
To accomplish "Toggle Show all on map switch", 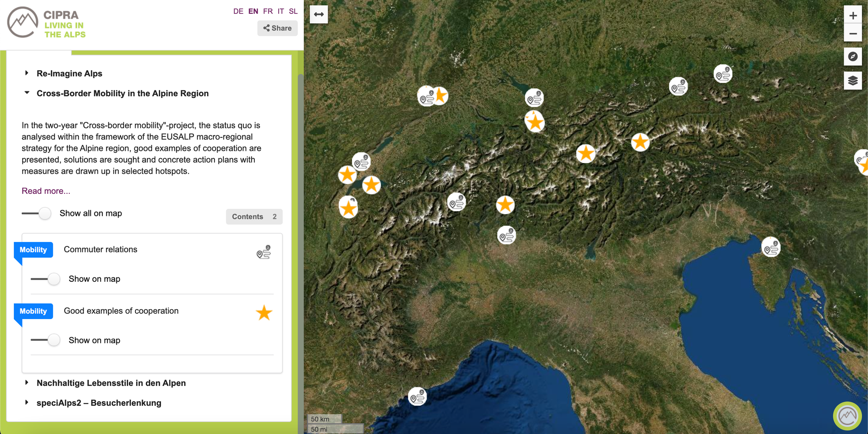I will click(x=37, y=213).
